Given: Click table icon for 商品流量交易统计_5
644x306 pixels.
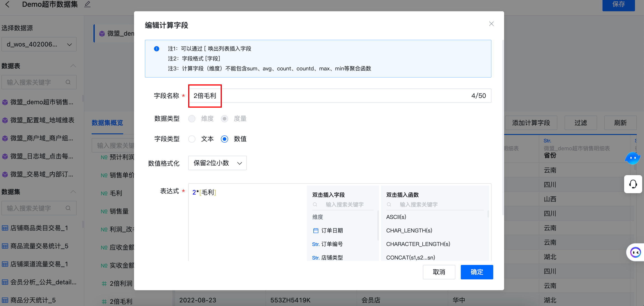Looking at the screenshot, I should [x=5, y=246].
